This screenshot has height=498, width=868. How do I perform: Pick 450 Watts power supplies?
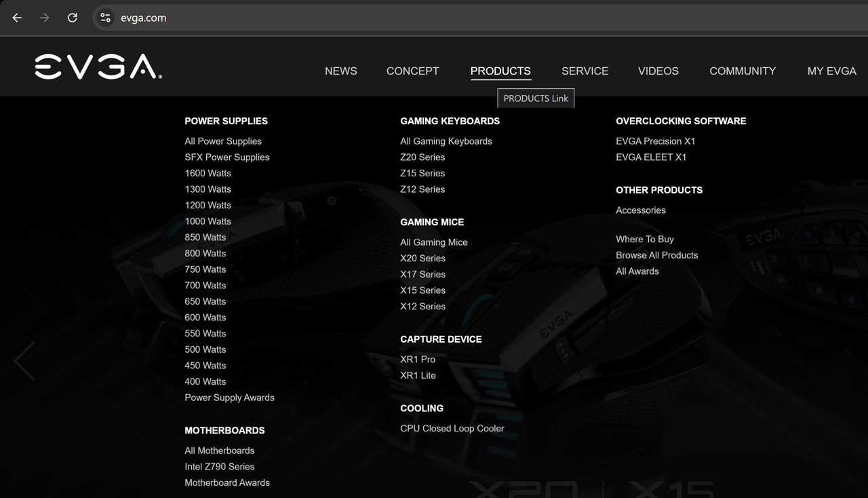[x=205, y=366]
